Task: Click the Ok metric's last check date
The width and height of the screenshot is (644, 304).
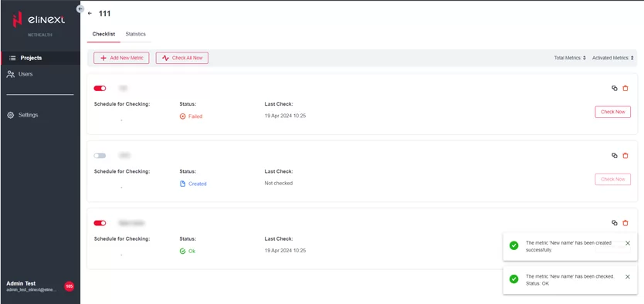Action: click(285, 251)
